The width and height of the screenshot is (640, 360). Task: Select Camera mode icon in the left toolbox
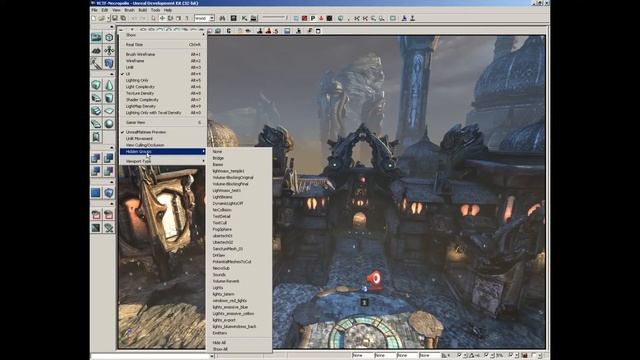pyautogui.click(x=96, y=38)
